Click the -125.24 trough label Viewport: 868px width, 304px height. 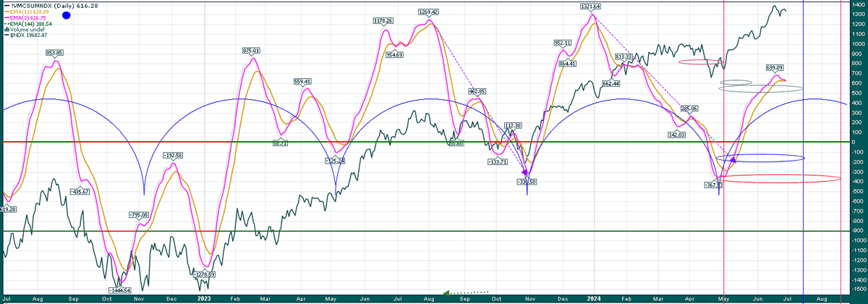(x=336, y=161)
